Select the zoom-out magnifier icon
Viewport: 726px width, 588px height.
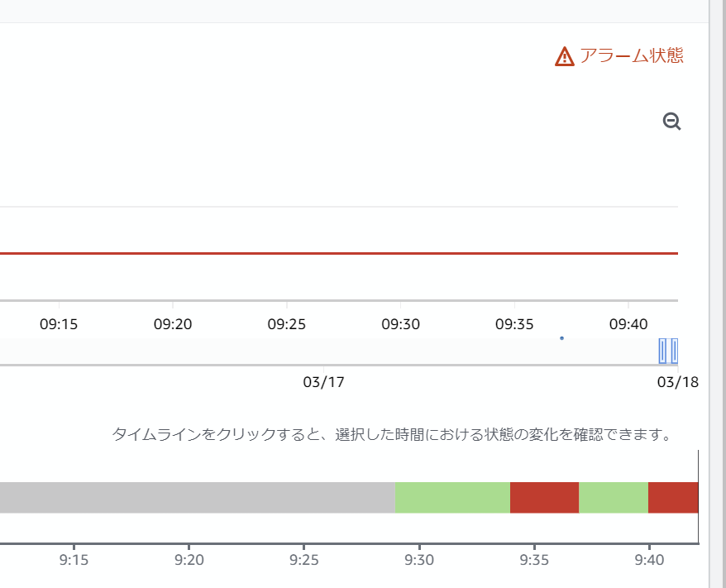[x=671, y=121]
